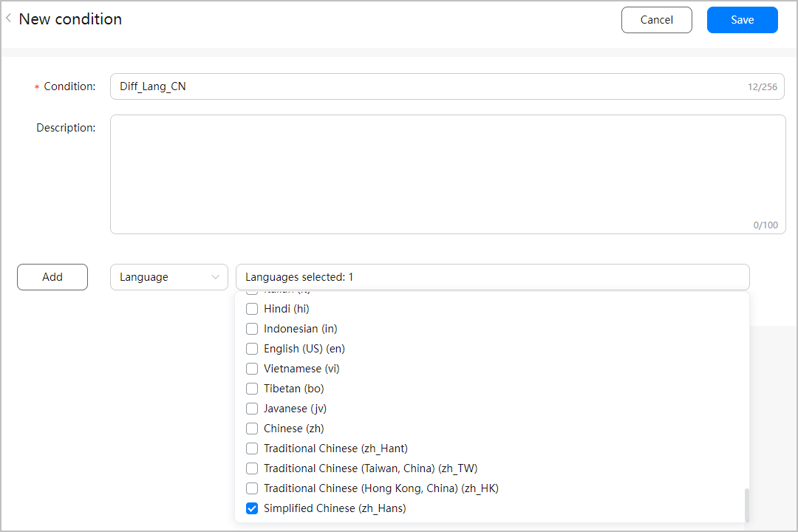Collapse the language list via its dropdown chevron

coord(215,276)
